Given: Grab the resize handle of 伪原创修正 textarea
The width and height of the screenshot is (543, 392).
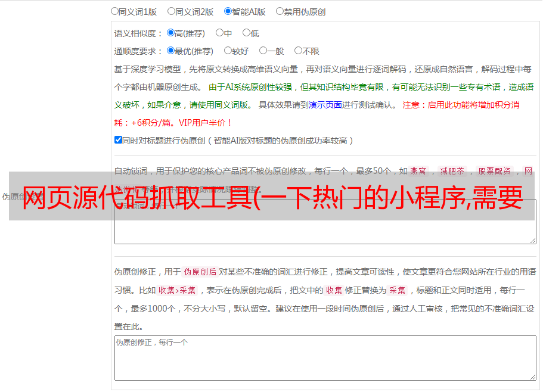Looking at the screenshot, I should pyautogui.click(x=533, y=378).
